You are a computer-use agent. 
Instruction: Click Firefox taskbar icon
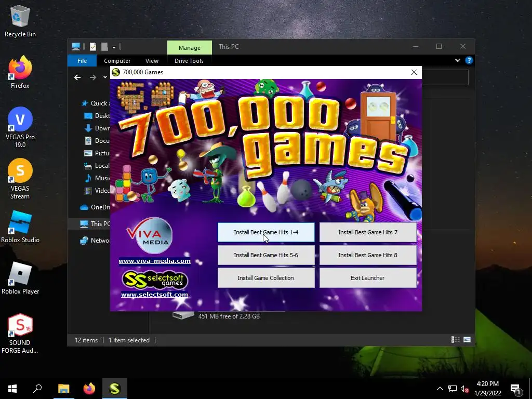pos(89,389)
